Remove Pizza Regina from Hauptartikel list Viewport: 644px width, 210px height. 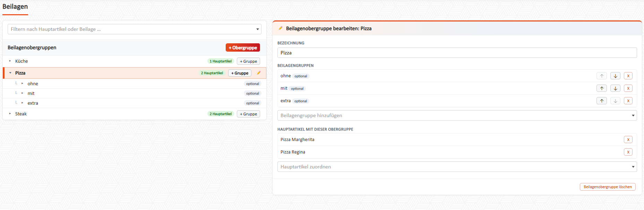(x=628, y=152)
